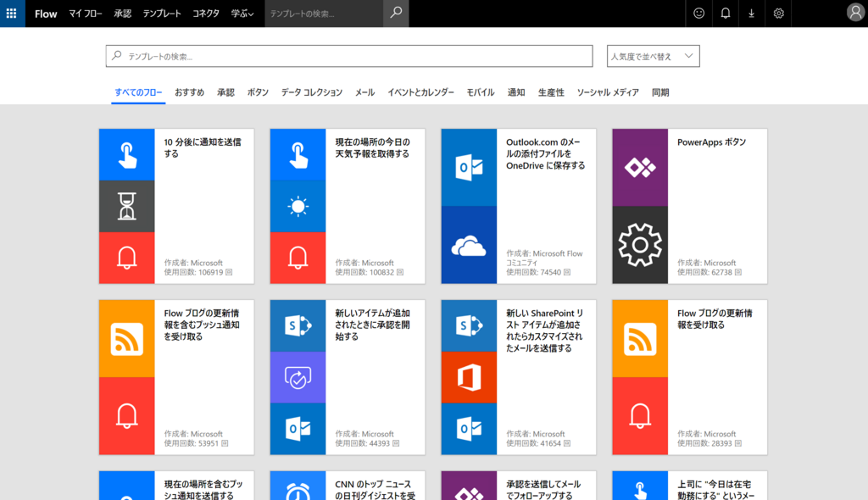868x500 pixels.
Task: Click the download icon in the top bar
Action: (751, 14)
